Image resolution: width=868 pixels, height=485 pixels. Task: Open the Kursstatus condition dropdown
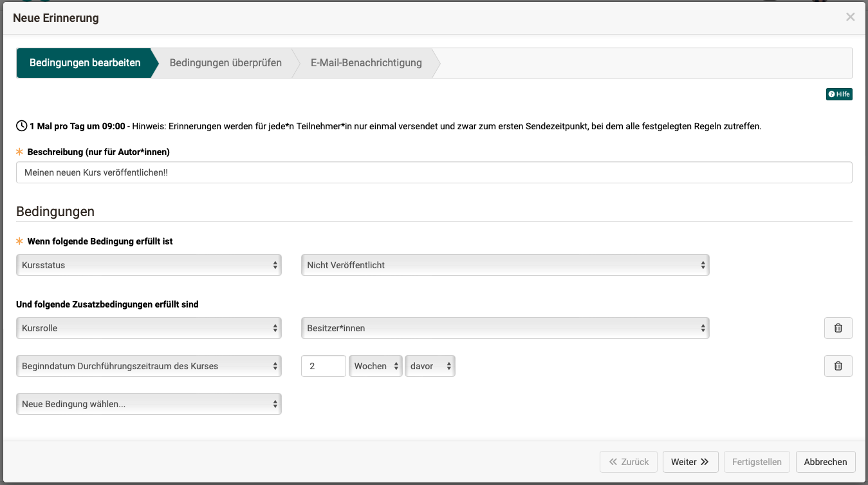149,265
